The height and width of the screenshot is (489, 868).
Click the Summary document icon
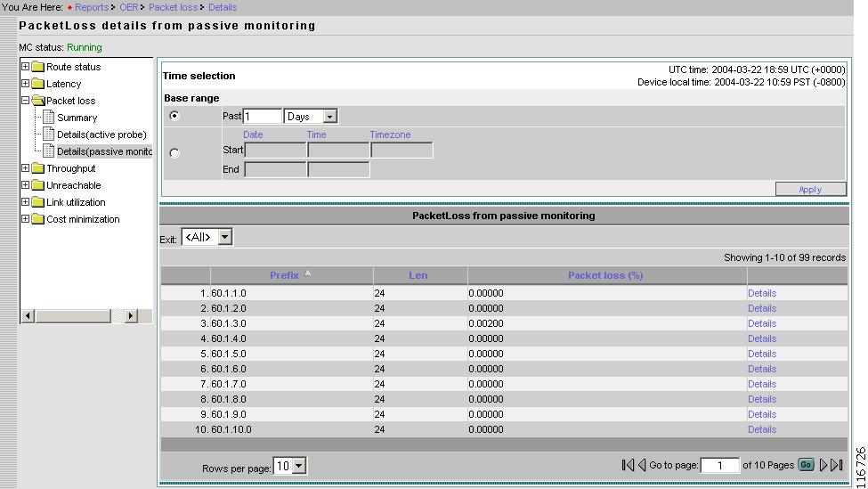click(x=49, y=118)
